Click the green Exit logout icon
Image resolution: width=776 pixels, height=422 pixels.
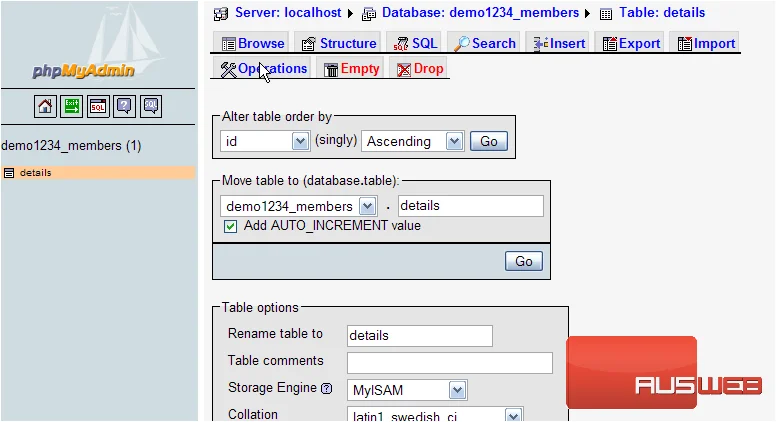[x=71, y=106]
